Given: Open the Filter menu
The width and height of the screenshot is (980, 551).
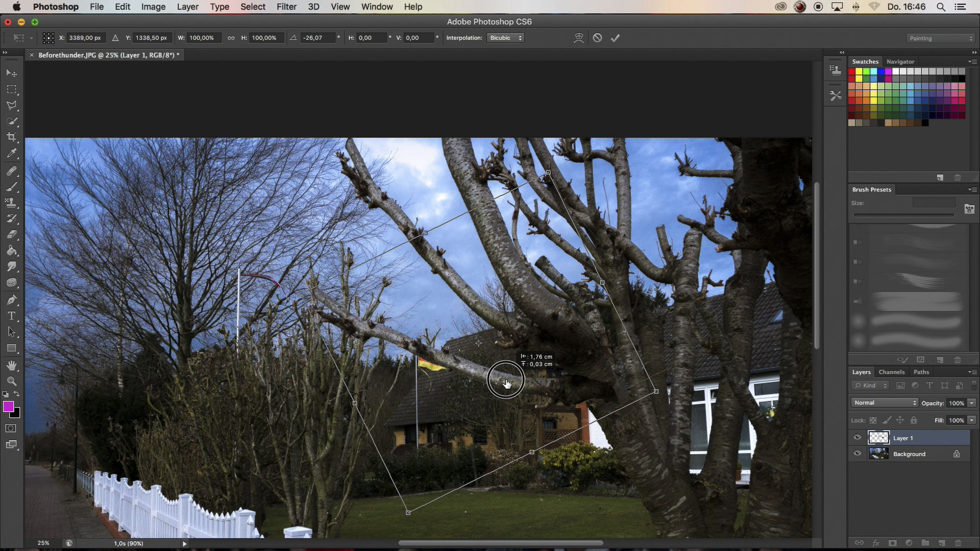Looking at the screenshot, I should coord(286,7).
